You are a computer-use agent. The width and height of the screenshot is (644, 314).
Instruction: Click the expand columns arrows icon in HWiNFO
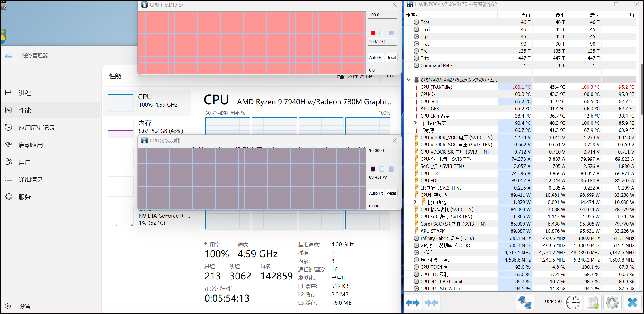pos(413,302)
